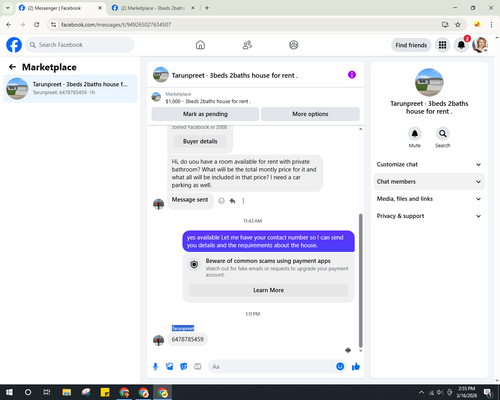The width and height of the screenshot is (500, 400).
Task: Click Find friends button
Action: coord(411,45)
